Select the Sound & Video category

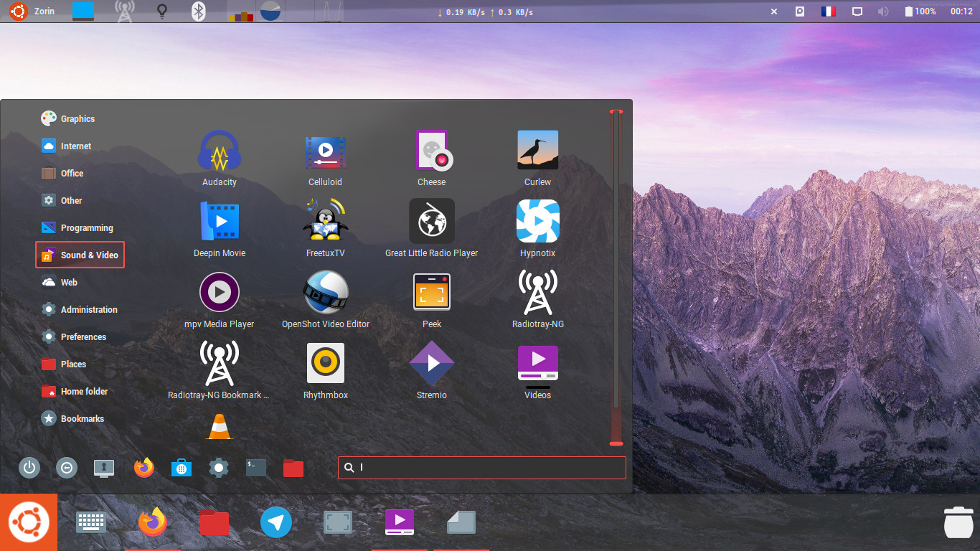(x=80, y=255)
